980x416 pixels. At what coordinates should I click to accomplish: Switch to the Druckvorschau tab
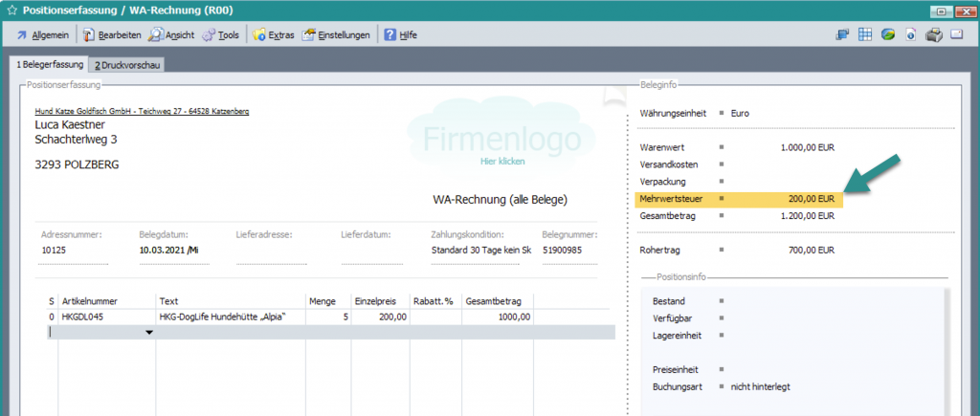click(127, 65)
